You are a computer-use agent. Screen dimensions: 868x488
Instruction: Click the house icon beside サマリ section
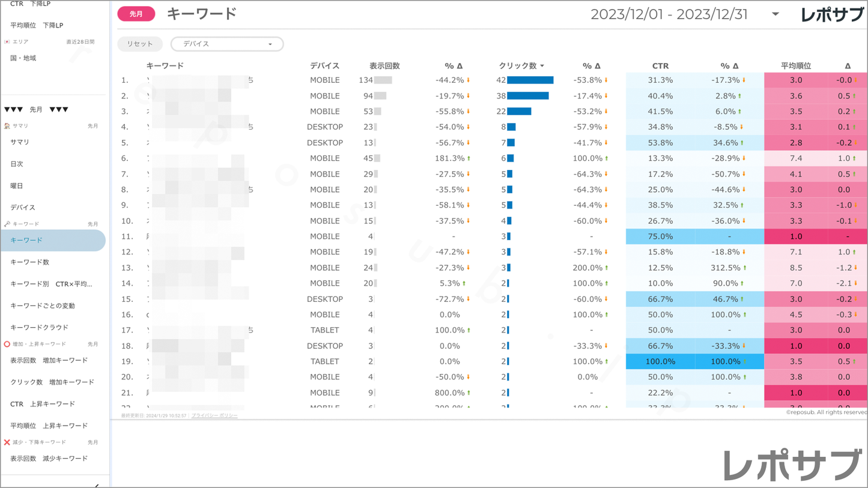7,126
